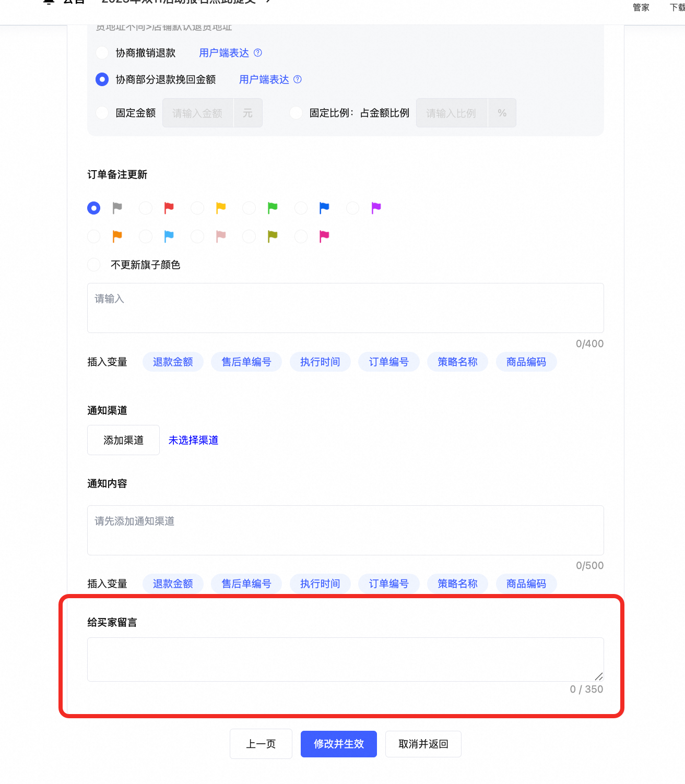This screenshot has width=685, height=784.
Task: Select the blue flag color
Action: (300, 208)
